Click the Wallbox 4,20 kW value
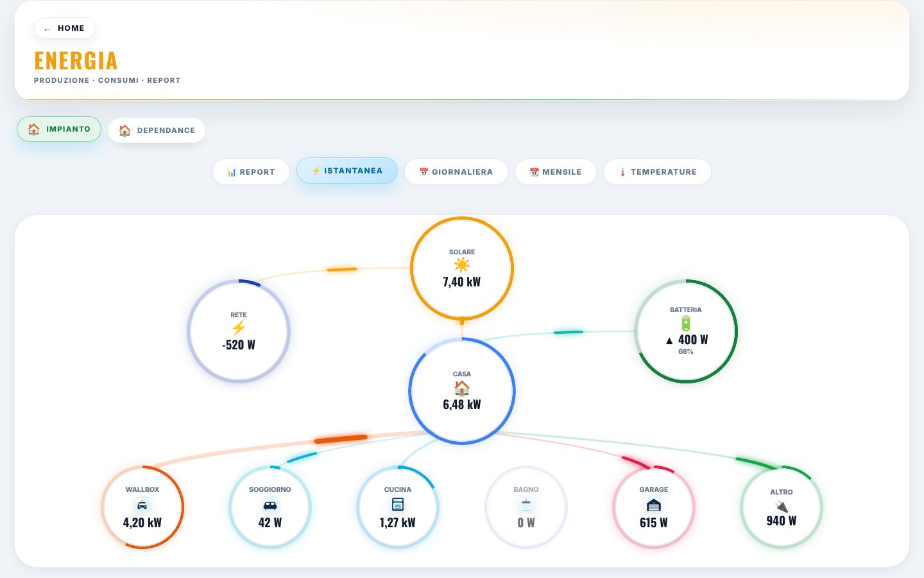 [142, 523]
